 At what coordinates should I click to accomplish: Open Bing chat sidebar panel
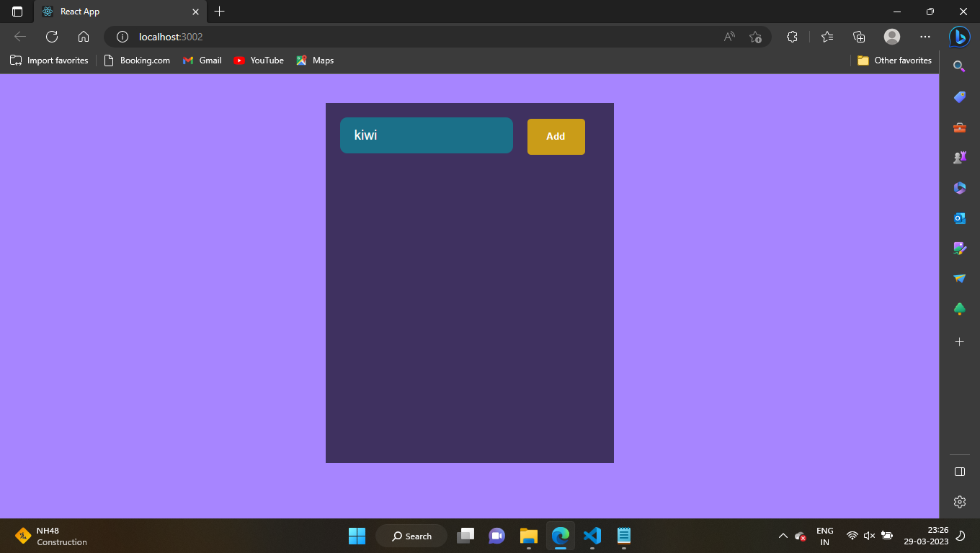coord(959,36)
